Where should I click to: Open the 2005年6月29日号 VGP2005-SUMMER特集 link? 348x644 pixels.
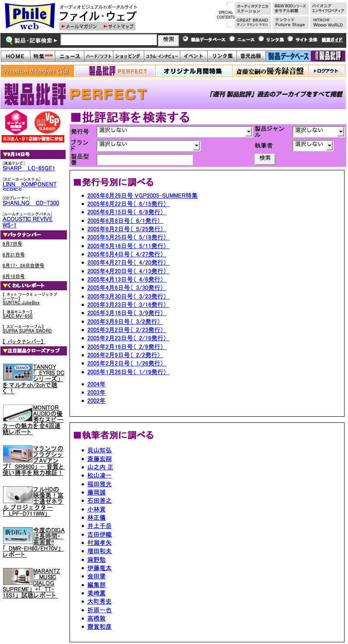pos(143,196)
